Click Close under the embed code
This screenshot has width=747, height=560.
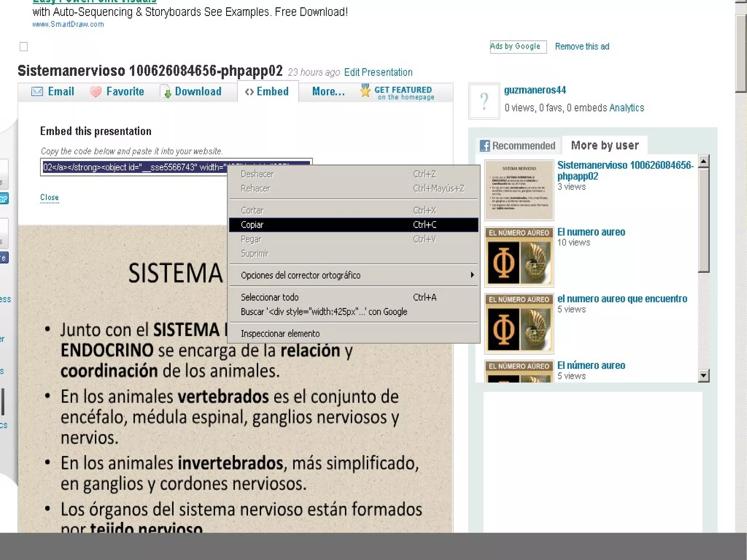pos(49,197)
